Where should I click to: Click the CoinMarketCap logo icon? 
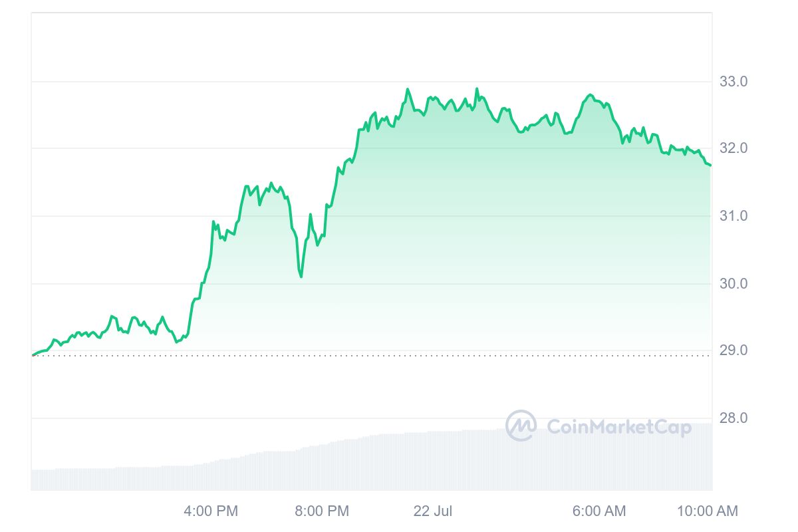coord(521,426)
